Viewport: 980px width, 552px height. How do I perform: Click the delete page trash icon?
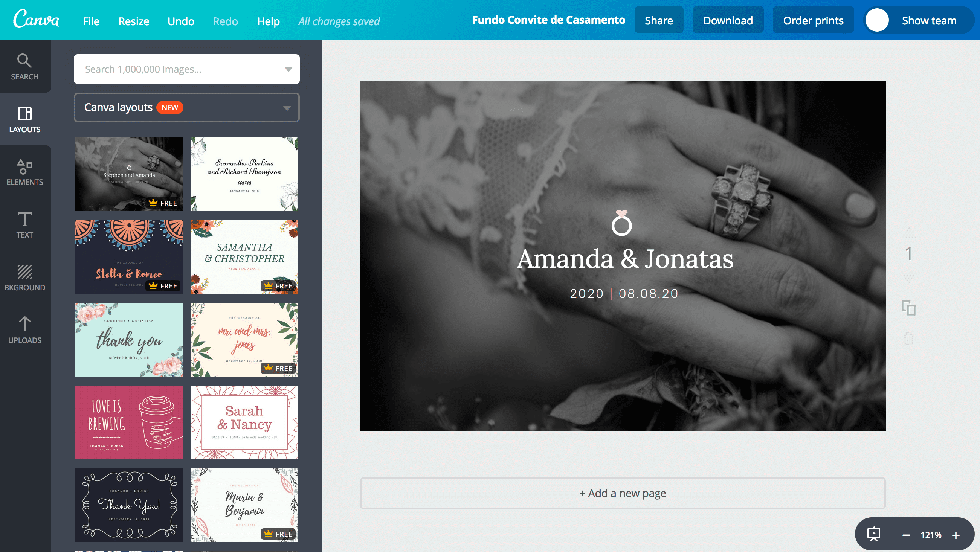[908, 338]
